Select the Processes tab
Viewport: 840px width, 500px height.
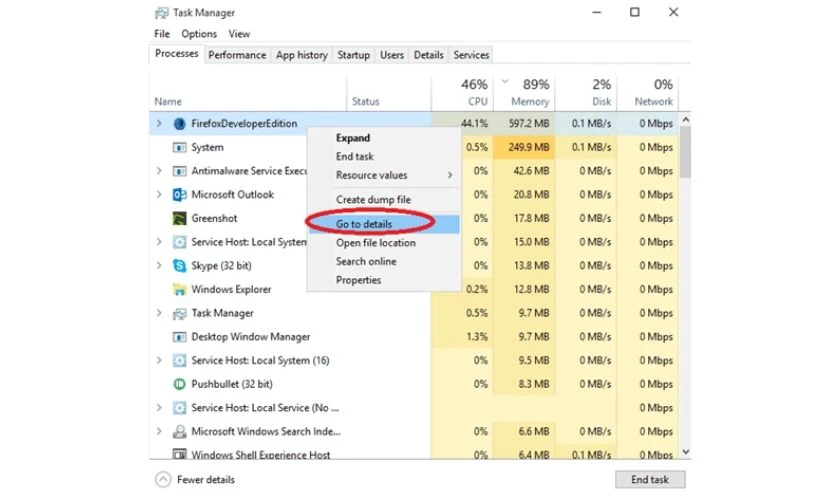pos(176,54)
